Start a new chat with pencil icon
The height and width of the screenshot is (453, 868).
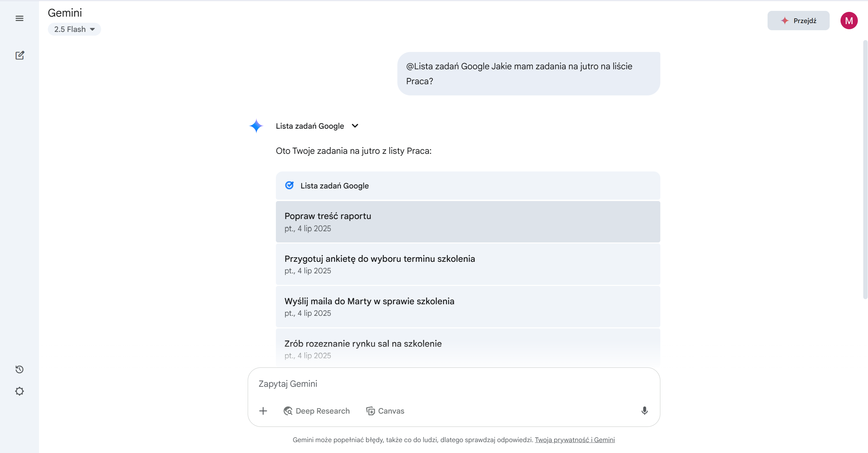20,55
